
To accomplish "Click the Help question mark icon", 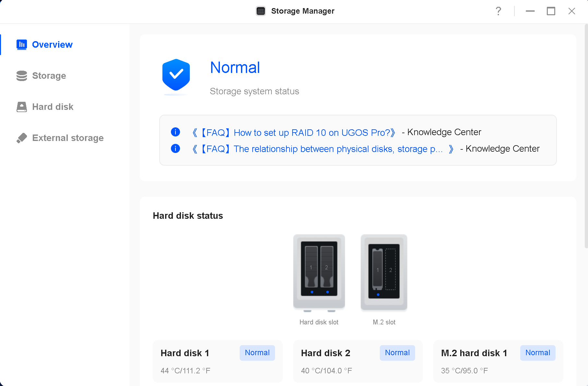I will [x=498, y=11].
